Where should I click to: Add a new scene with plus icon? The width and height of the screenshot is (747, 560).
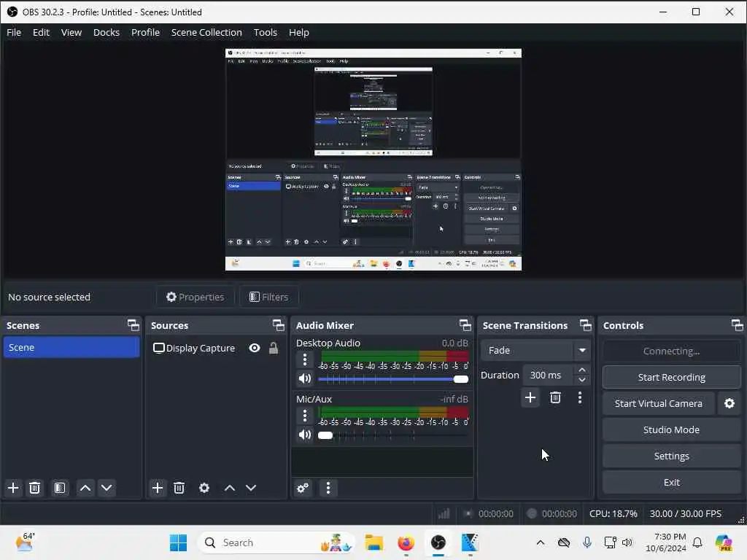coord(13,488)
